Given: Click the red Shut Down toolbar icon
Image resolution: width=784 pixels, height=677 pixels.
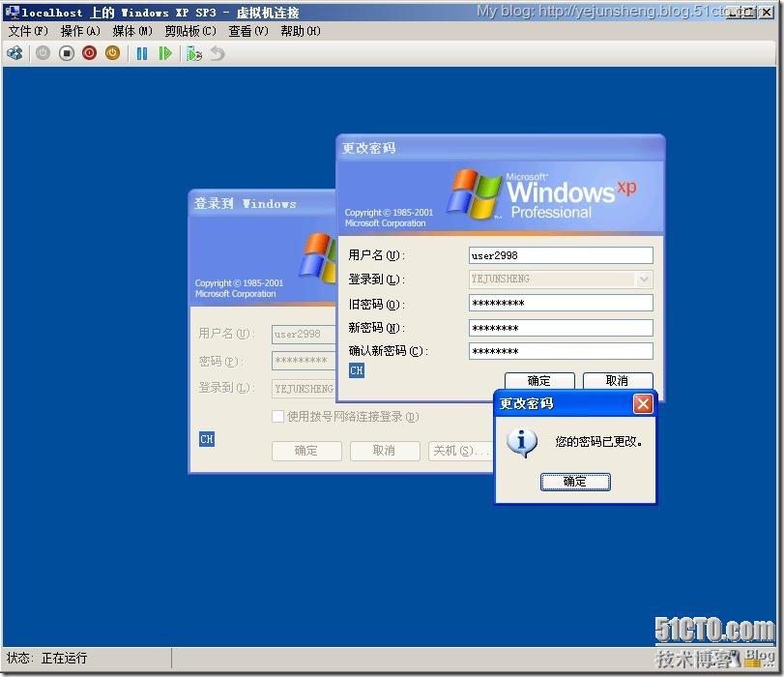Looking at the screenshot, I should [90, 53].
